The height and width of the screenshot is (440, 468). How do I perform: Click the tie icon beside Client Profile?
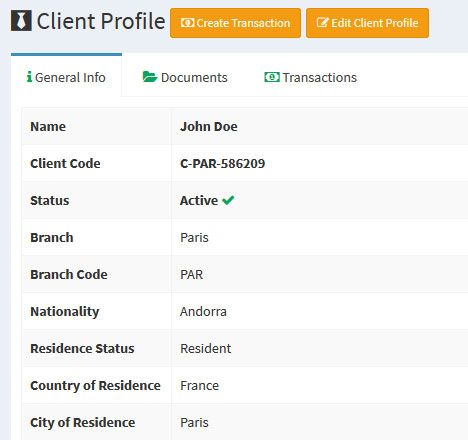(x=21, y=21)
